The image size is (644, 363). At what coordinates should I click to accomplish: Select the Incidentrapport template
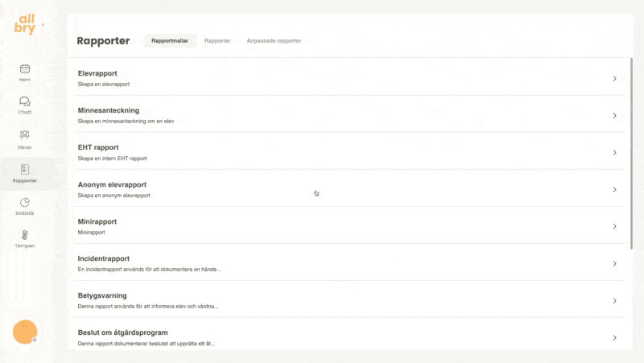coord(104,259)
